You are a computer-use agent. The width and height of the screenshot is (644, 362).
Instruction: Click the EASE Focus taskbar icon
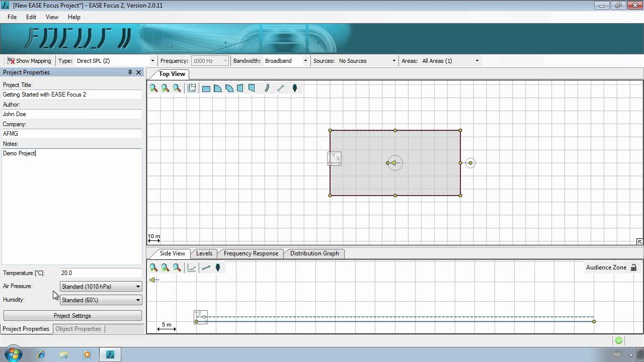pos(110,354)
